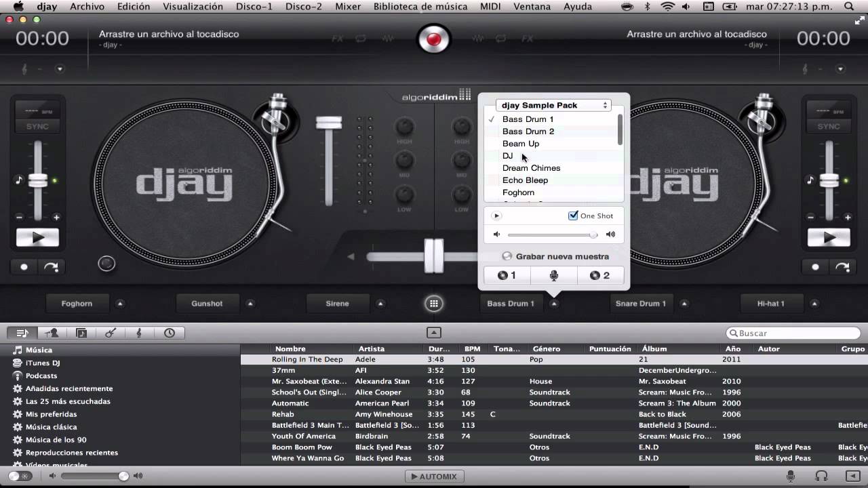Viewport: 868px width, 488px height.
Task: Adjust the sample volume slider in popup
Action: pos(553,235)
